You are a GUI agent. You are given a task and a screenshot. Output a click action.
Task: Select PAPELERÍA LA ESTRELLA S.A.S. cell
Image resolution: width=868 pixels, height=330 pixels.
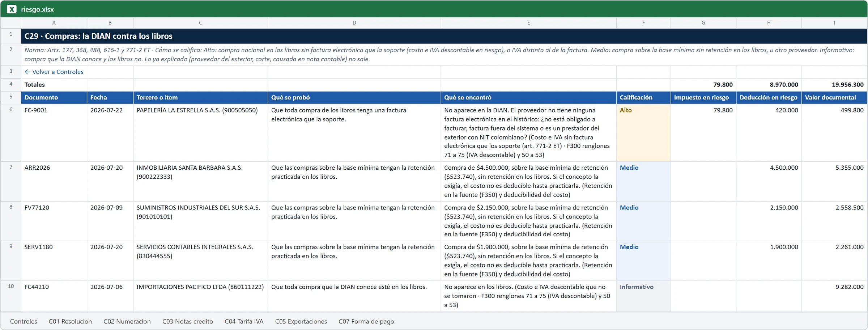200,132
